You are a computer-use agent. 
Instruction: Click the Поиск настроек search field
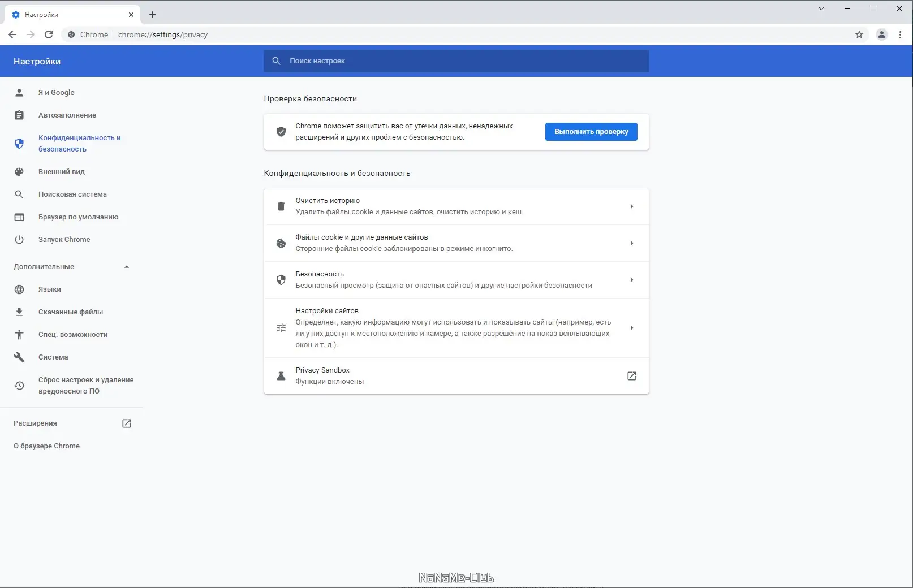click(456, 61)
